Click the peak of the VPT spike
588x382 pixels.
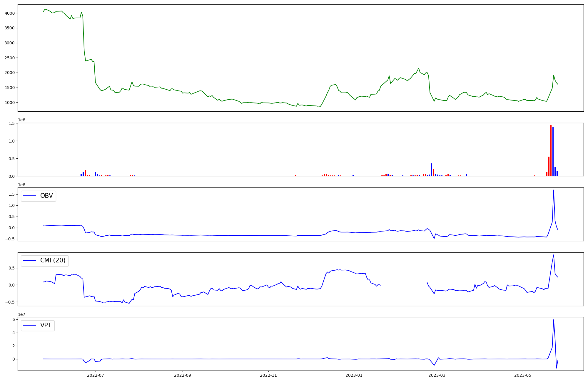coord(554,320)
